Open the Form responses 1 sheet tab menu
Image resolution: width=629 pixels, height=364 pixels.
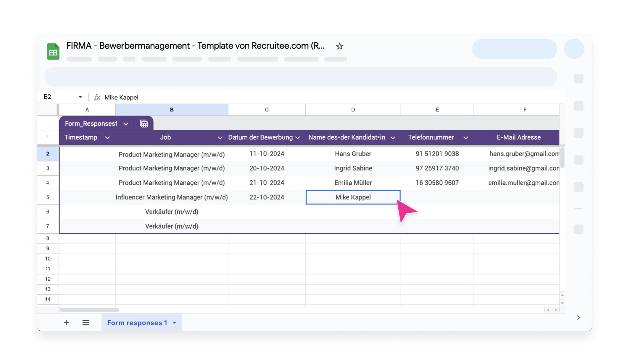click(174, 323)
